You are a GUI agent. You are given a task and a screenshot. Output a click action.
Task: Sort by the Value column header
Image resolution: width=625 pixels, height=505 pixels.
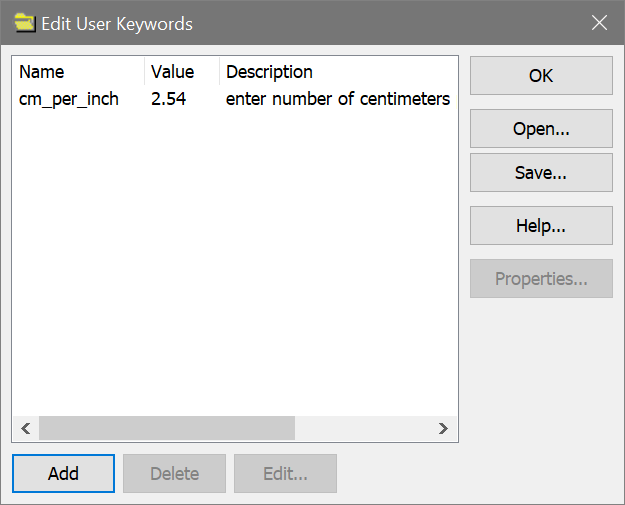coord(172,72)
